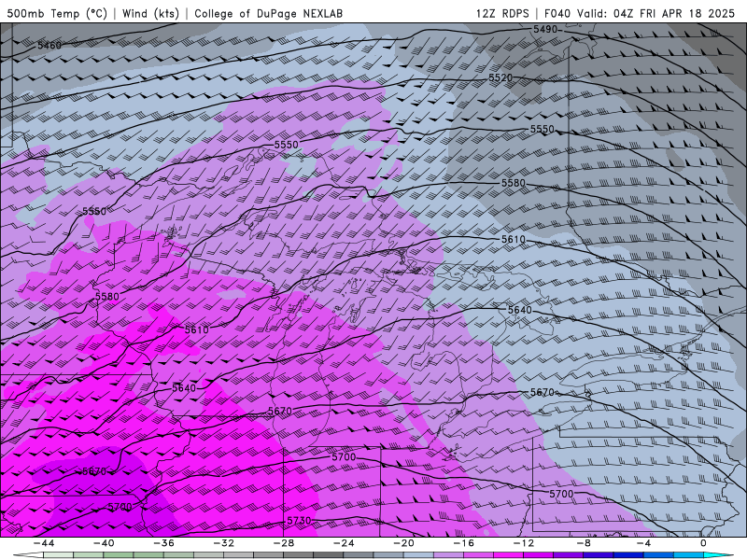747x560 pixels.
Task: Click the "12Z RDPS" model run label
Action: click(x=502, y=13)
